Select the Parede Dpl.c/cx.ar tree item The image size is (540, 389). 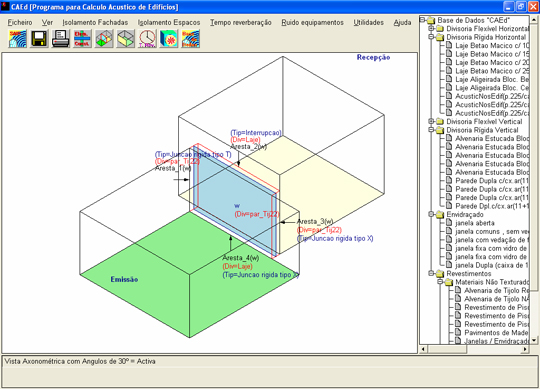click(491, 206)
